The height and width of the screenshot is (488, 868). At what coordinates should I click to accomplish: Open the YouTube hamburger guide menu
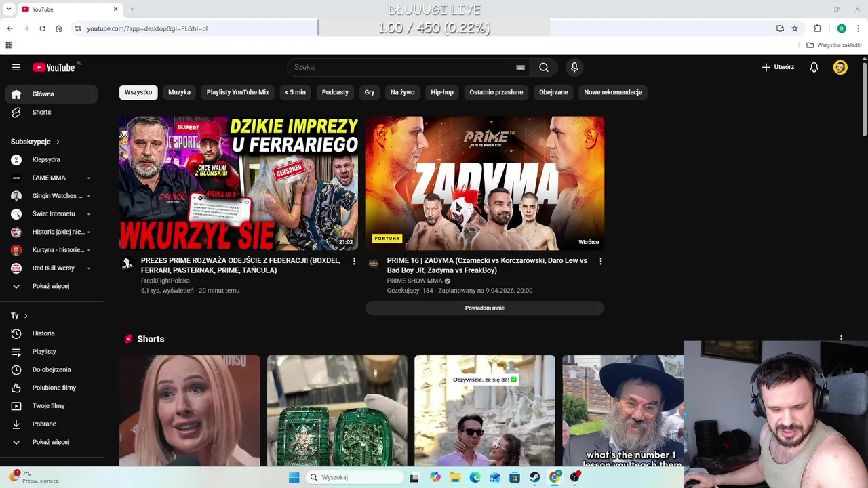(16, 67)
